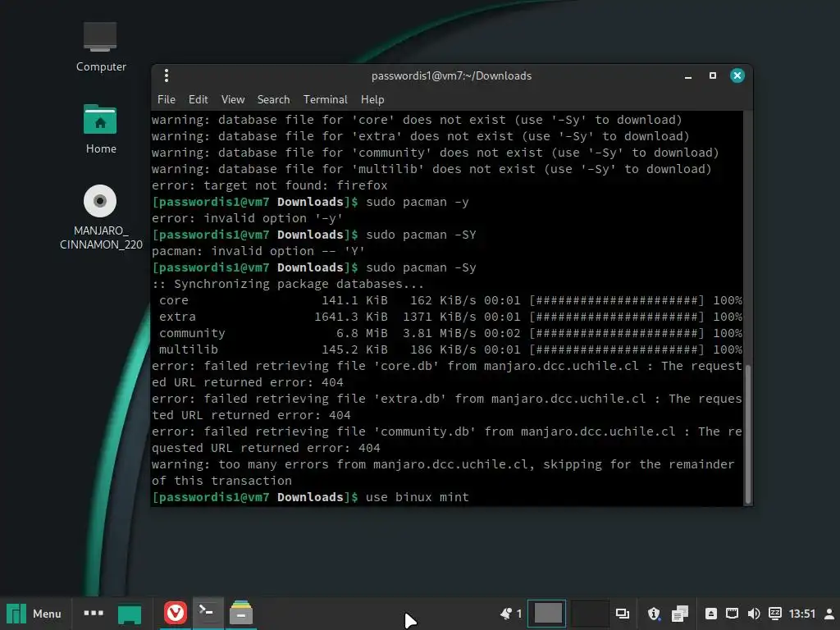Open the window list applet icon
The width and height of the screenshot is (840, 630).
622,614
